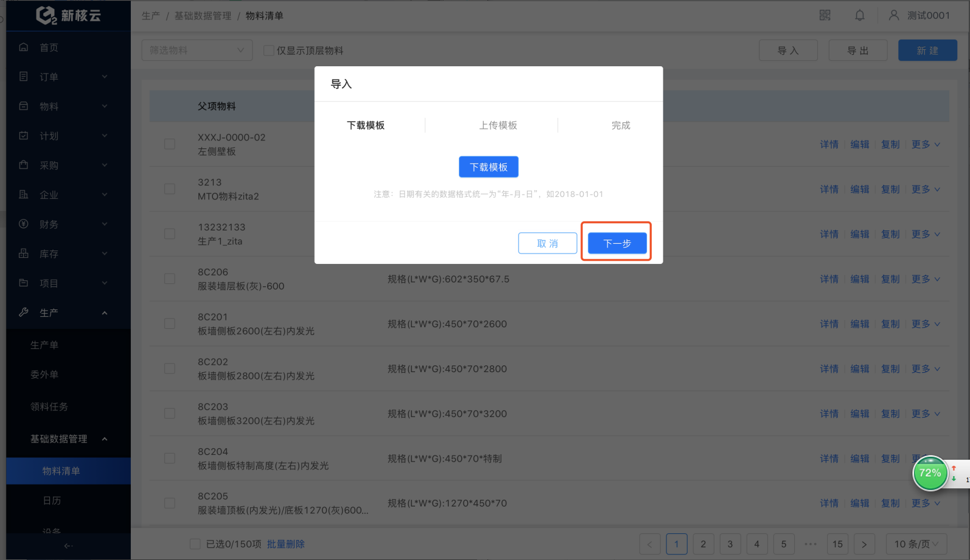Click the 库存 sidebar icon

[24, 254]
